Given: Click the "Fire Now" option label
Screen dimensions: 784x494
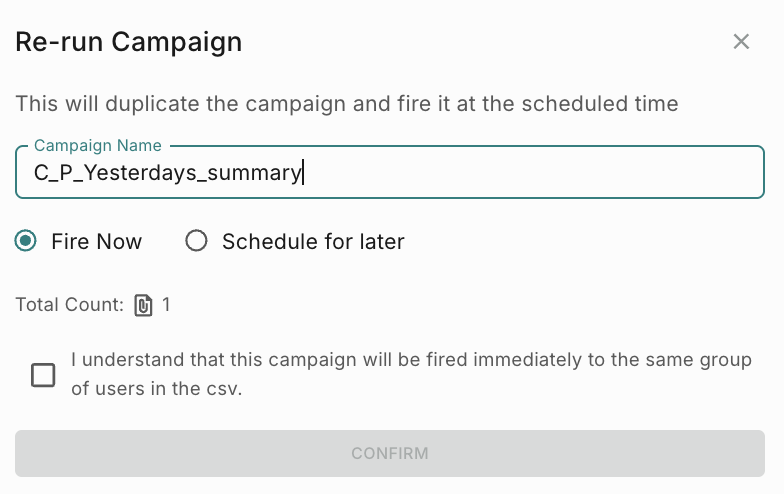Looking at the screenshot, I should tap(97, 242).
